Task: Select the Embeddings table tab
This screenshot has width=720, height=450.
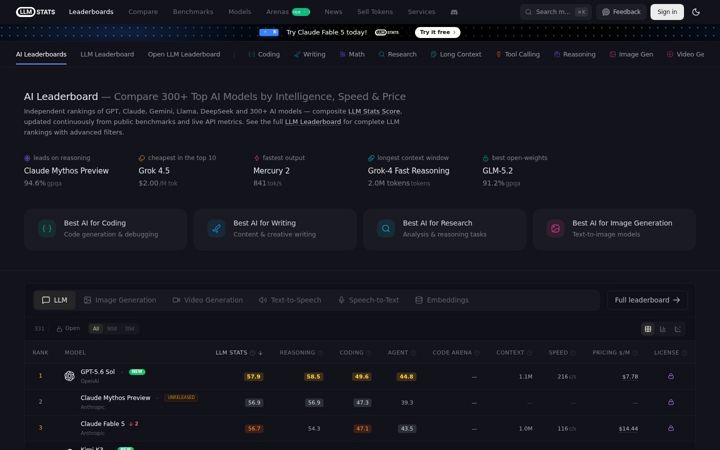Action: [442, 300]
